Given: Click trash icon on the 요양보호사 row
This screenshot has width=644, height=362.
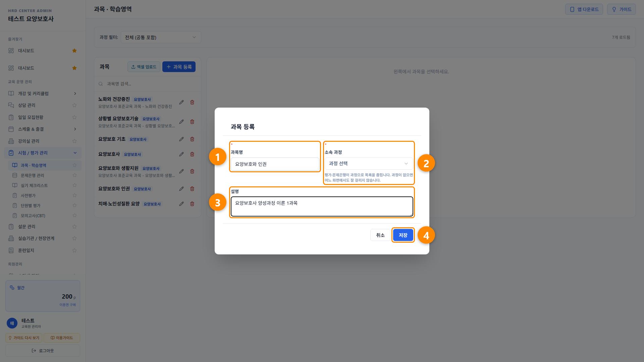Looking at the screenshot, I should (192, 154).
